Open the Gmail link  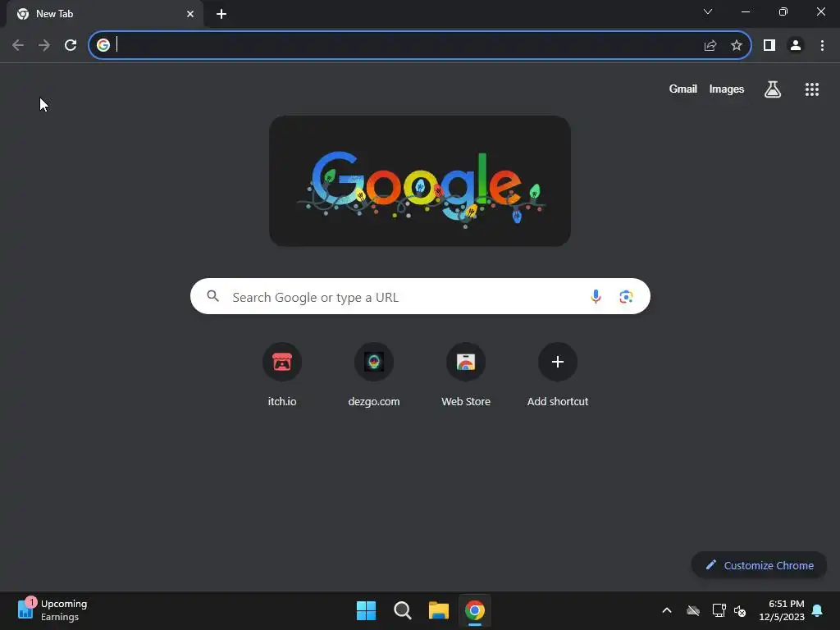click(x=682, y=89)
